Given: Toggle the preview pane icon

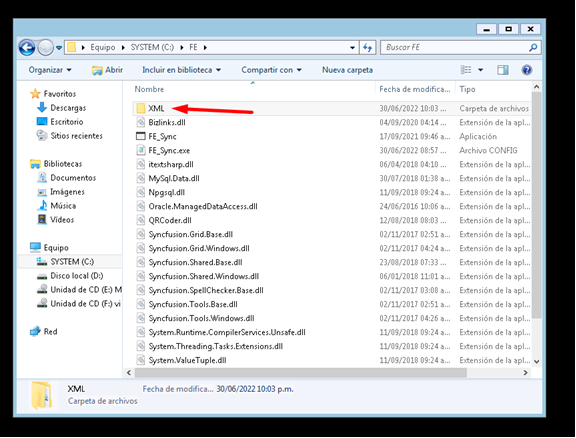Looking at the screenshot, I should (x=503, y=70).
